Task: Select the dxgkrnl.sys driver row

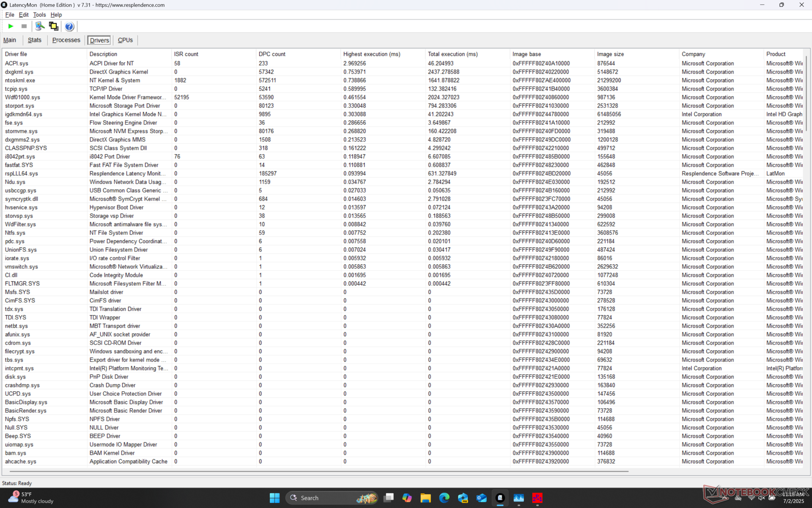Action: [403, 72]
